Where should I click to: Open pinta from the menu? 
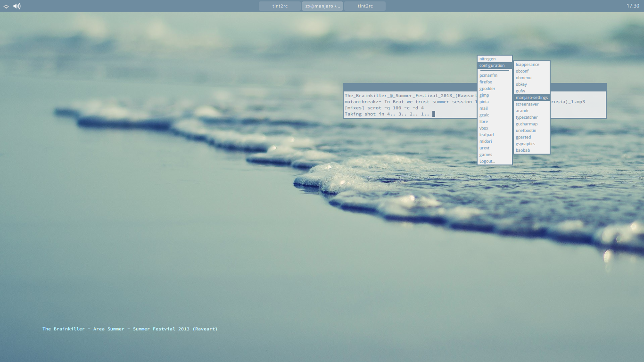[x=495, y=102]
